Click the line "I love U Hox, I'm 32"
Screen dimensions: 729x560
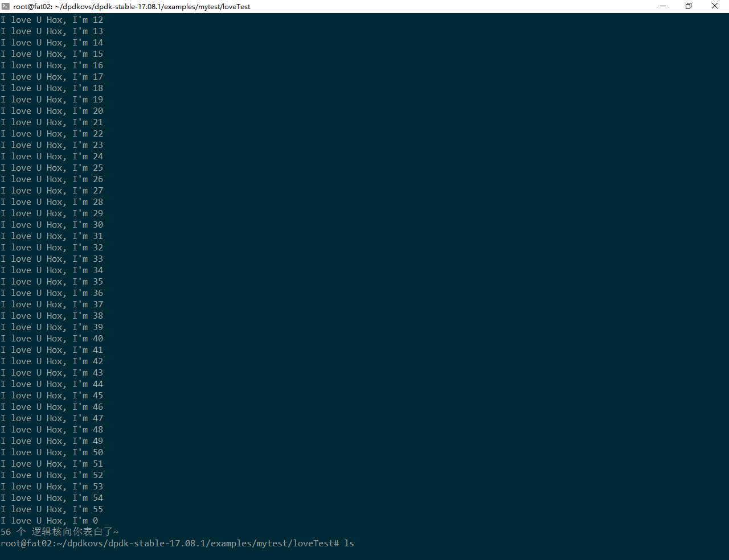(52, 248)
